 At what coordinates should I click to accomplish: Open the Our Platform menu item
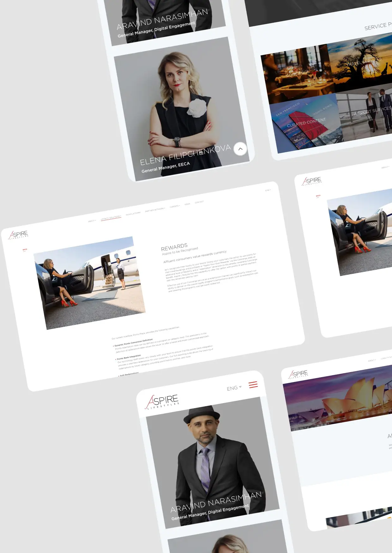[133, 214]
